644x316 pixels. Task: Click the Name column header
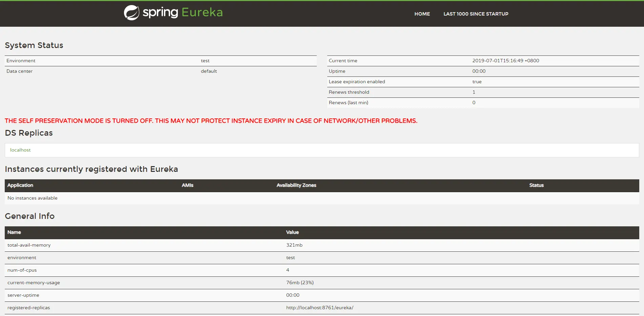click(14, 232)
